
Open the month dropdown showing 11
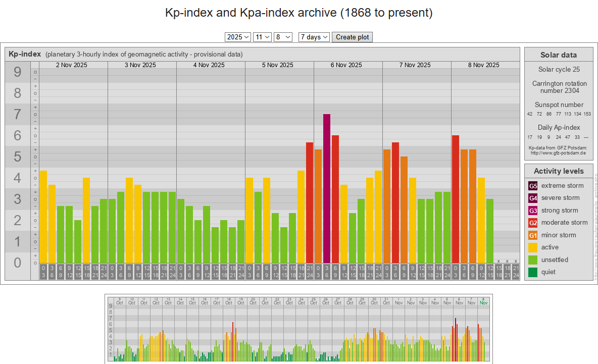[263, 37]
